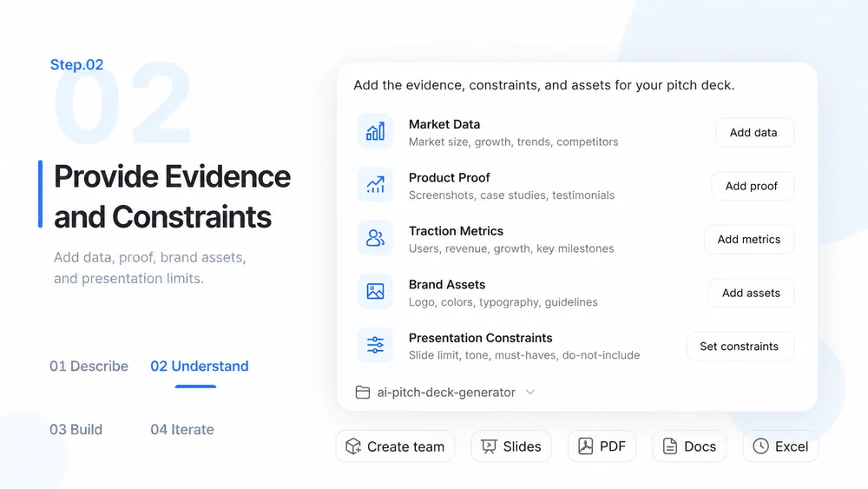Click 'Slide limit, tone, must-haves, do-not-include' text

tap(523, 355)
